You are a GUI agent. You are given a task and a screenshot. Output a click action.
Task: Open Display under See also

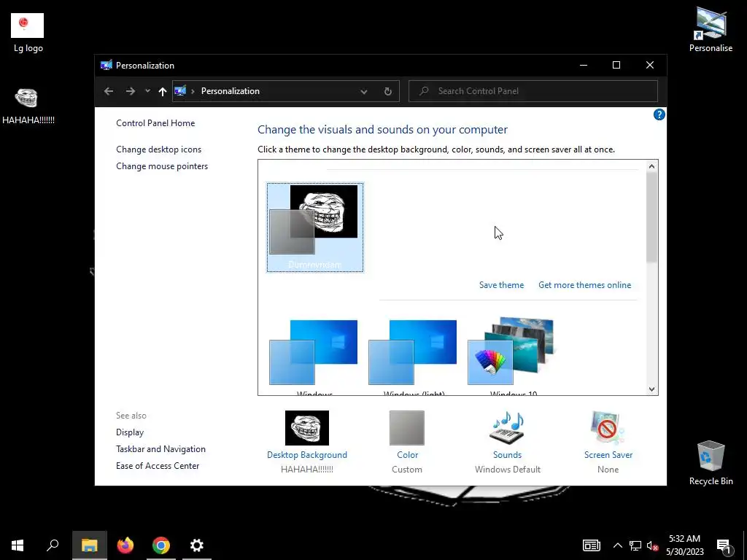click(x=130, y=432)
